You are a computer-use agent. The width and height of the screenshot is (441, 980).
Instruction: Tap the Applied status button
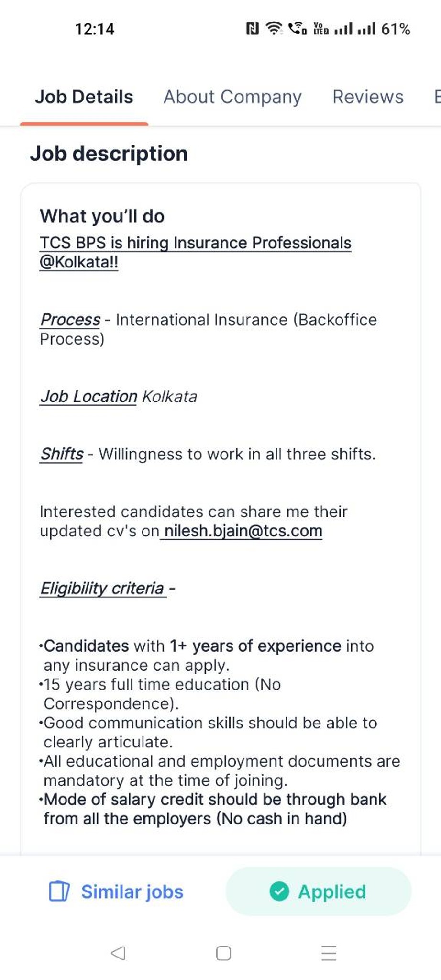click(x=319, y=891)
